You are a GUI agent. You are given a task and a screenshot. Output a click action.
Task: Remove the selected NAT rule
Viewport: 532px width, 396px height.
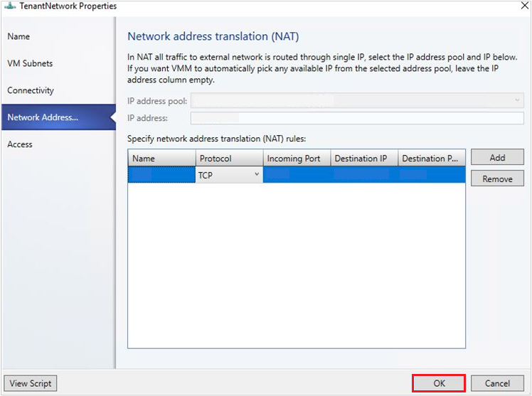(497, 178)
